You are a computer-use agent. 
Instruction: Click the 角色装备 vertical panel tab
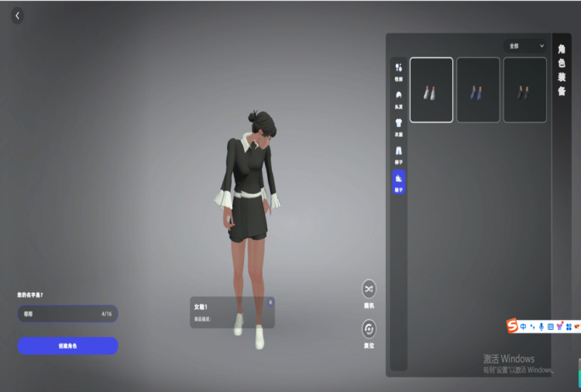click(562, 70)
